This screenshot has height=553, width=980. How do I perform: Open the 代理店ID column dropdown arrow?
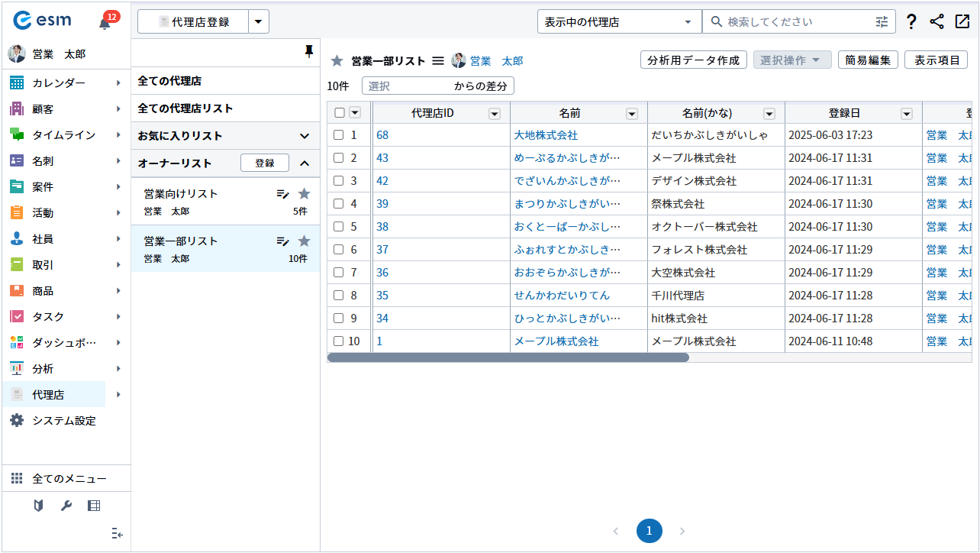click(495, 114)
